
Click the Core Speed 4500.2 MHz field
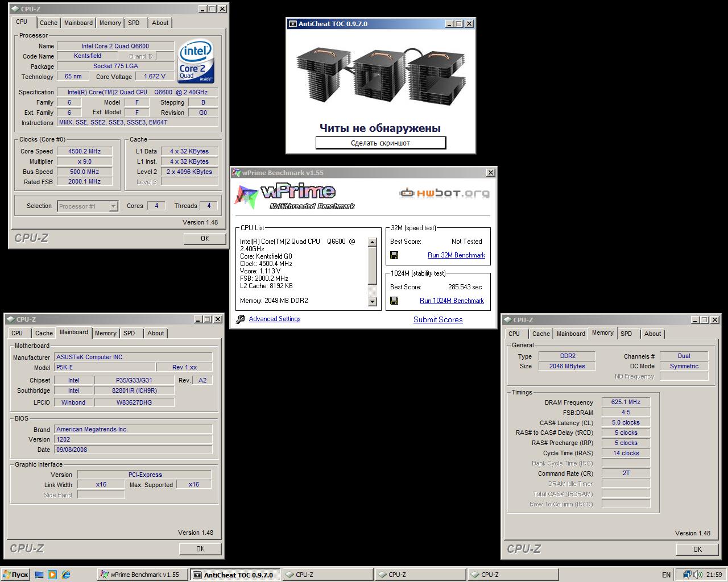coord(84,151)
